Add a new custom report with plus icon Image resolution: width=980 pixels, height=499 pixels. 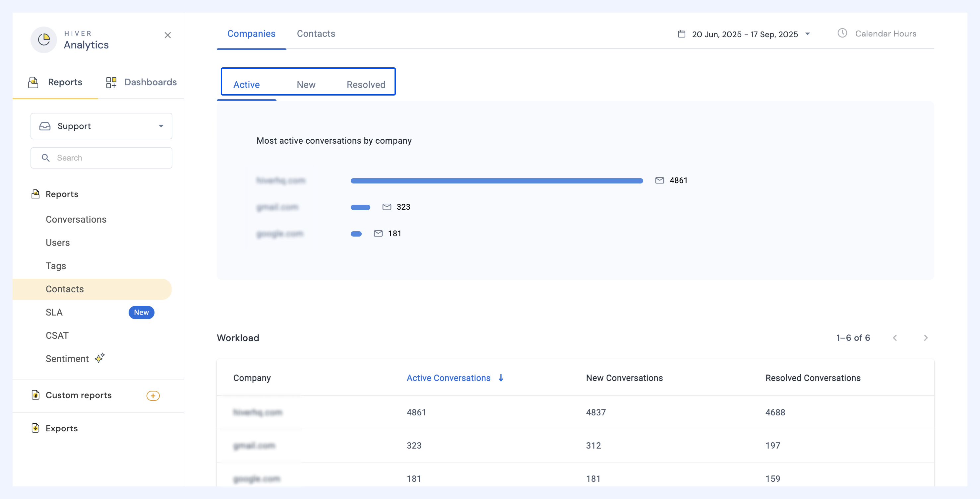(x=153, y=396)
